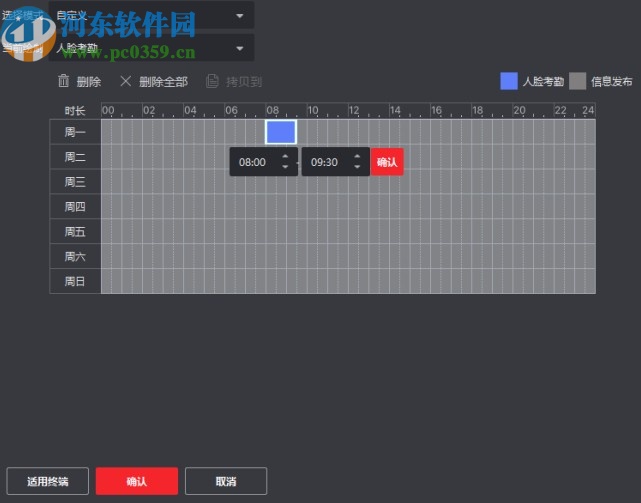Decrease the 08:00 start time
Screen dimensions: 641x503
(285, 167)
